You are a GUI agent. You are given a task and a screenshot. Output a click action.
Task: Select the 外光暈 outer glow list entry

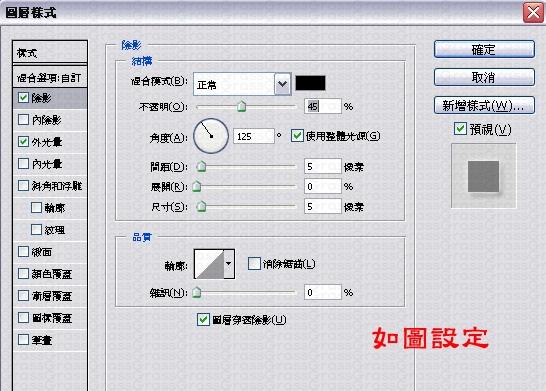click(50, 142)
